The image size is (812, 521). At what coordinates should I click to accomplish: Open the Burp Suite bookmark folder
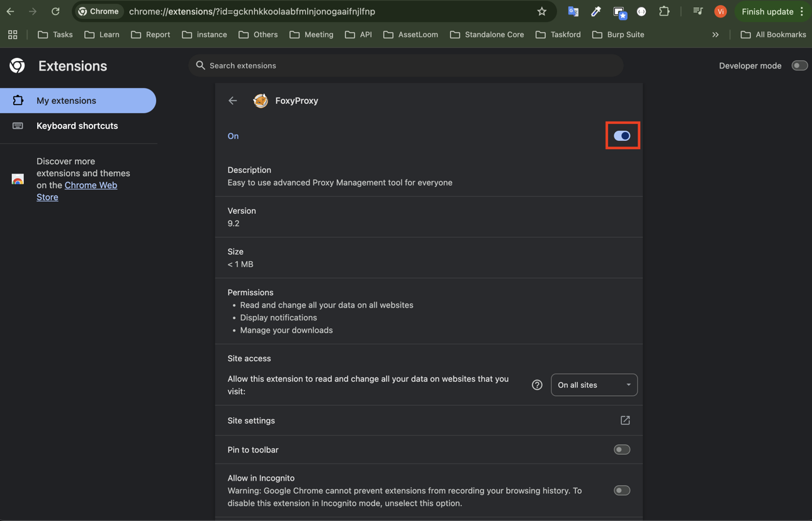point(618,35)
